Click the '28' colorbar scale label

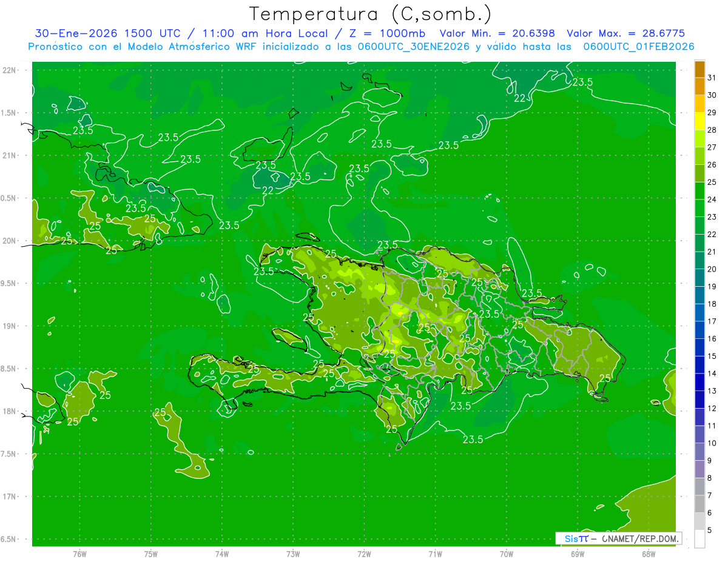click(x=712, y=129)
